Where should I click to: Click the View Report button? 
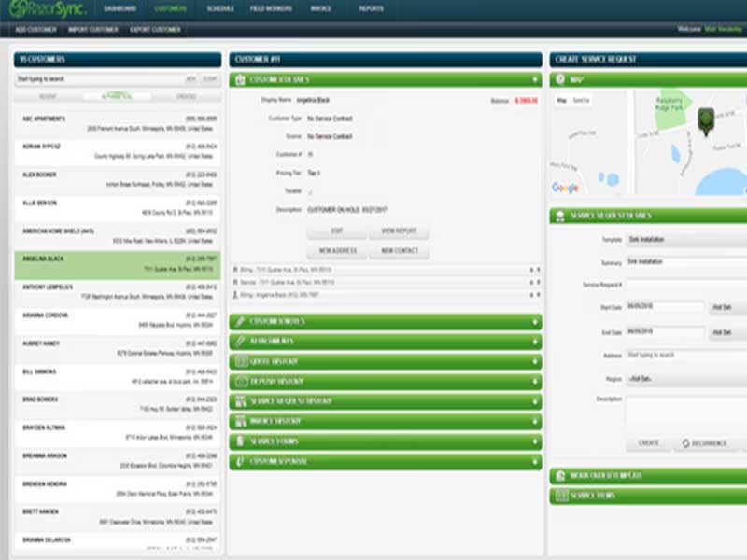(x=399, y=231)
